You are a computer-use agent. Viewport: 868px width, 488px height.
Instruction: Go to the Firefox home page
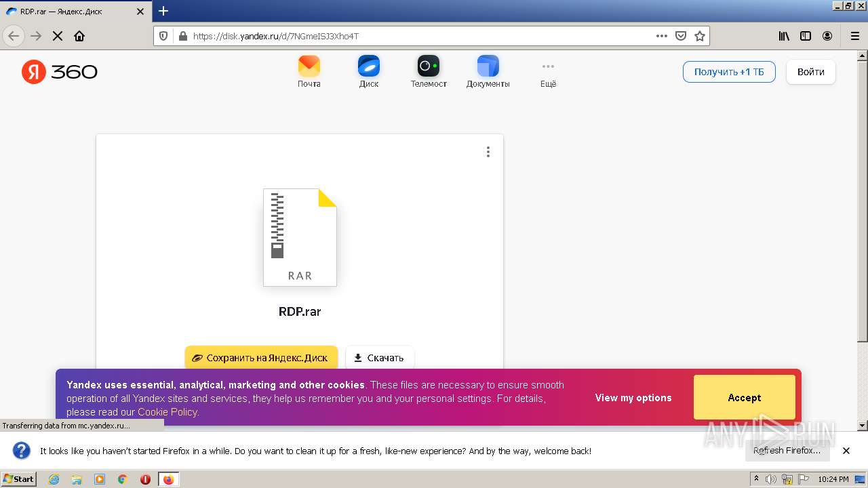point(79,36)
